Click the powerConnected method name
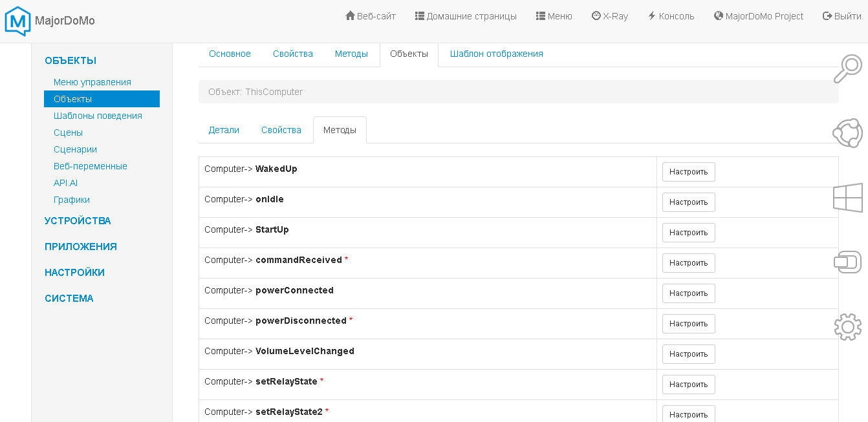 click(x=294, y=290)
